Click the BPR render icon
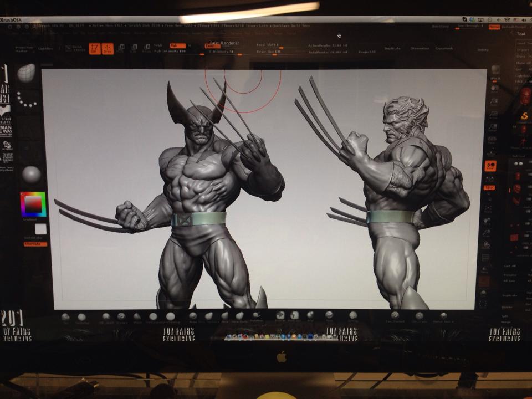This screenshot has width=532, height=399. point(495,70)
